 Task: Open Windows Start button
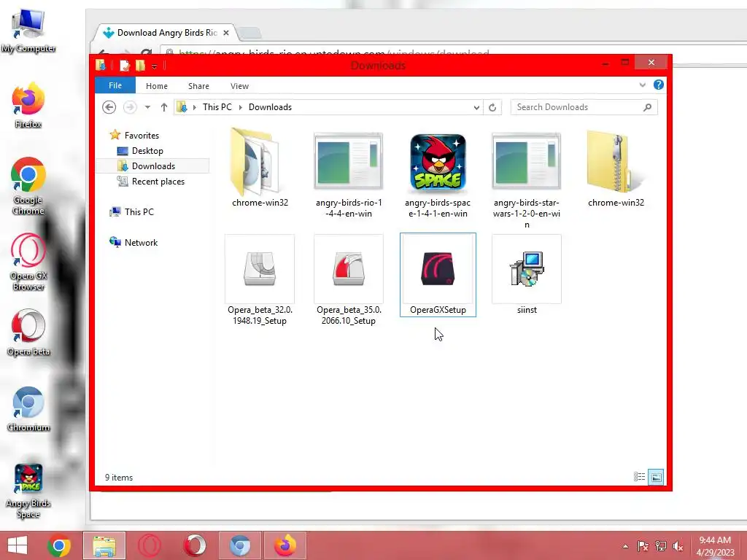[x=18, y=545]
